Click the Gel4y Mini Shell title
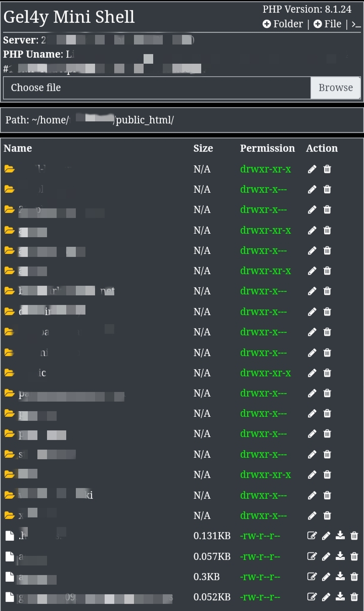Viewport: 364px width, 611px height. pyautogui.click(x=69, y=17)
